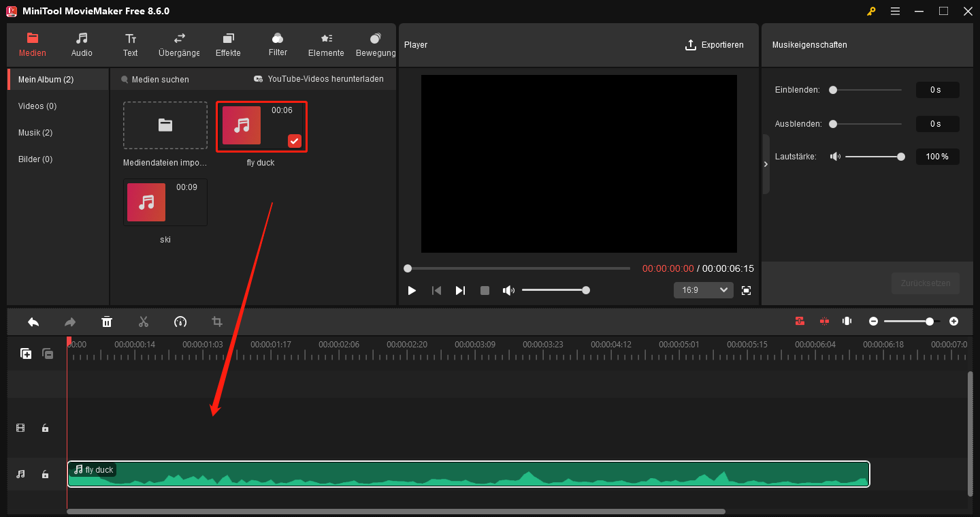Adjust the Ausblenden fade-out slider
Viewport: 980px width, 517px height.
(865, 124)
